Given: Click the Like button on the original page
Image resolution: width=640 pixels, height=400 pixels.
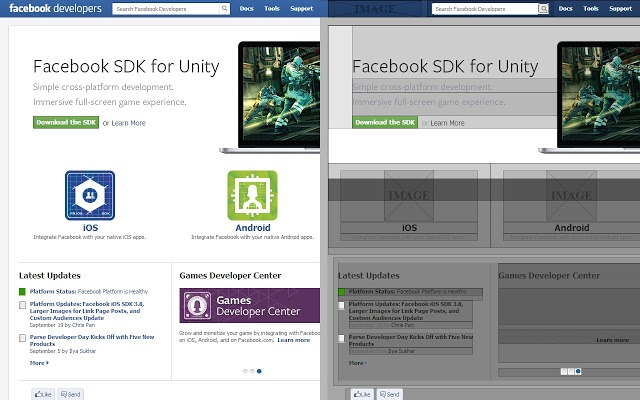Looking at the screenshot, I should (43, 394).
